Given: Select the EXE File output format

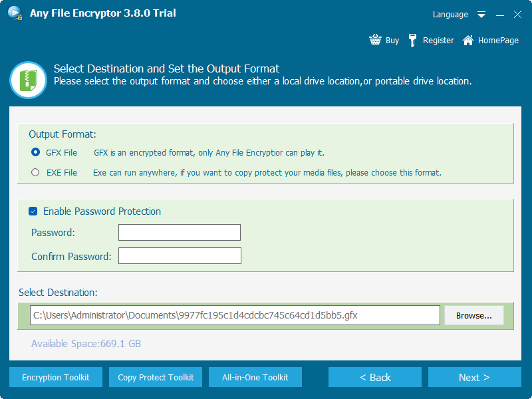Looking at the screenshot, I should click(x=35, y=172).
